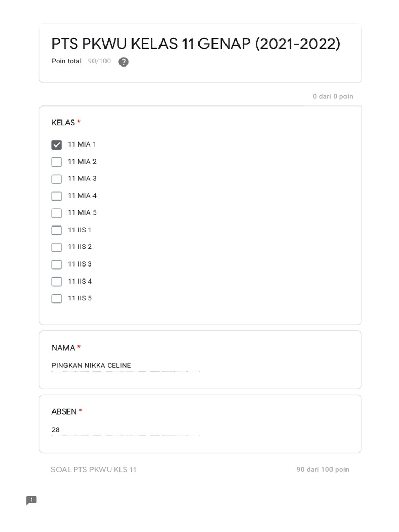The height and width of the screenshot is (532, 399).
Task: Click the 90 dari 100 poin label
Action: click(323, 470)
